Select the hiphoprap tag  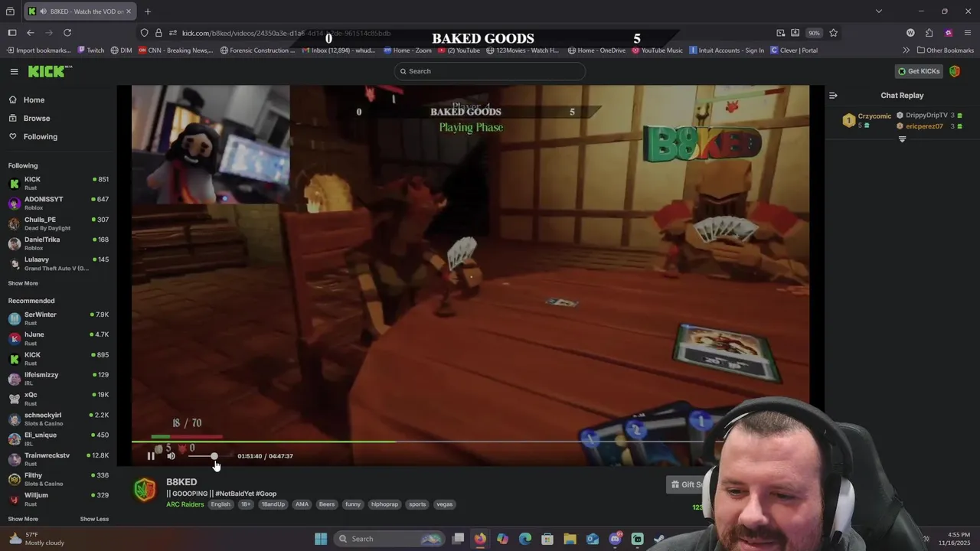385,504
